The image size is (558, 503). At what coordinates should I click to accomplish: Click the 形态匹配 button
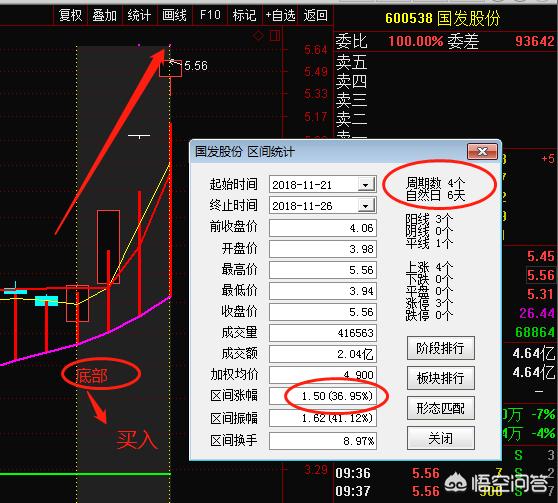[441, 408]
